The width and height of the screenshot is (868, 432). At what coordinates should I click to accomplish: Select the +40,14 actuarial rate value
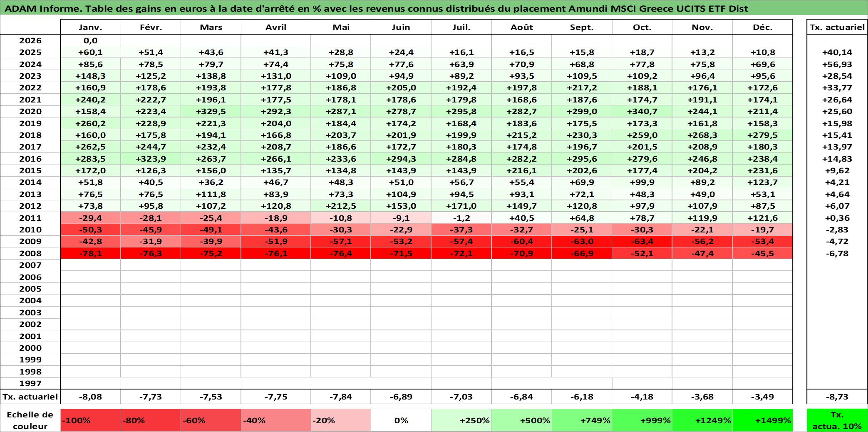(837, 52)
